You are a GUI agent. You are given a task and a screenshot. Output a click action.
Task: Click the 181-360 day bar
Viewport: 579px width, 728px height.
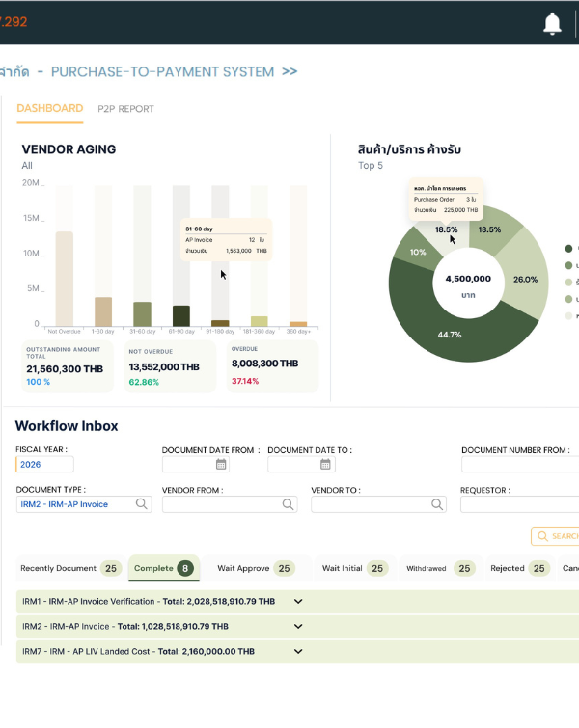[260, 321]
